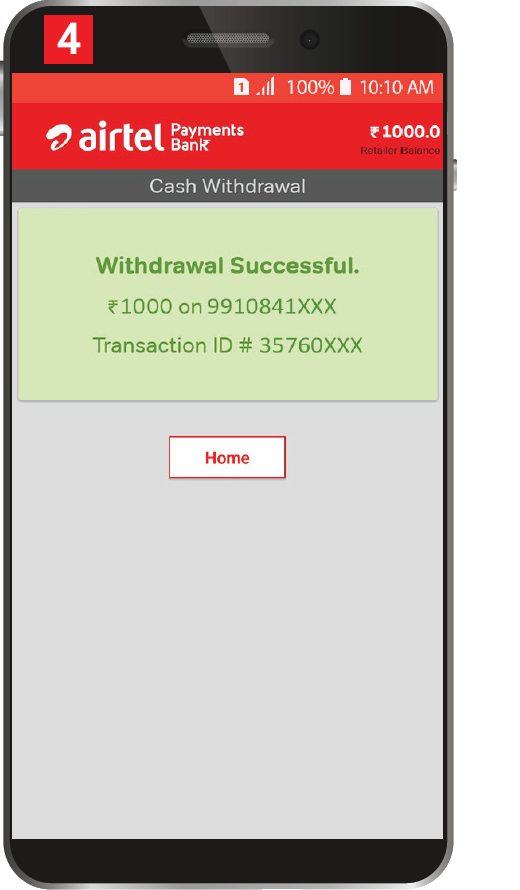
Task: Tap the ₹1000.0 retailer balance amount
Action: 405,132
